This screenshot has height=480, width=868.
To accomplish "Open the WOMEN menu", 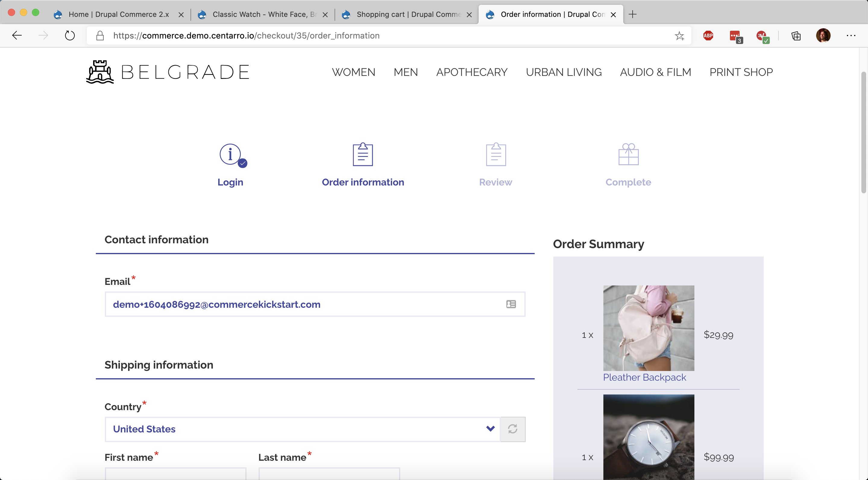I will (x=354, y=72).
